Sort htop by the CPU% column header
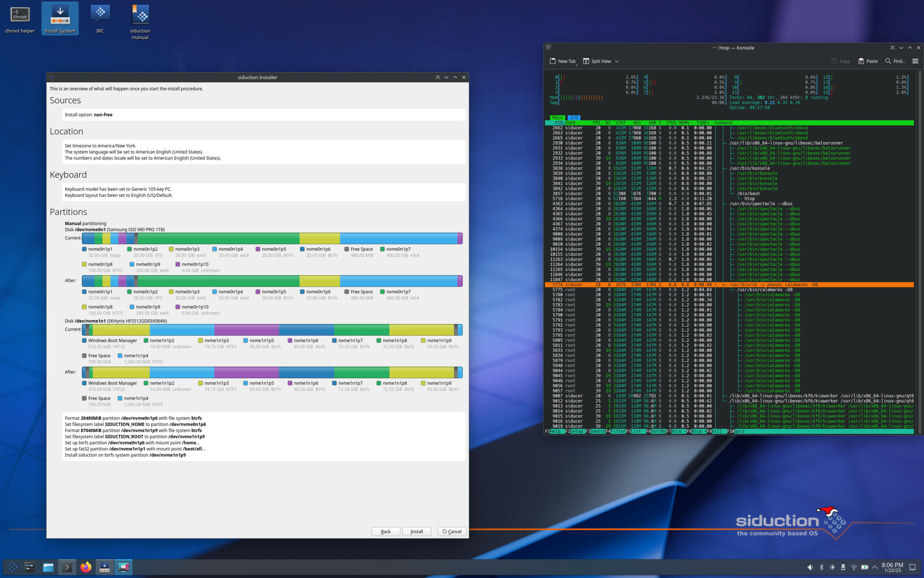924x578 pixels. pyautogui.click(x=671, y=123)
